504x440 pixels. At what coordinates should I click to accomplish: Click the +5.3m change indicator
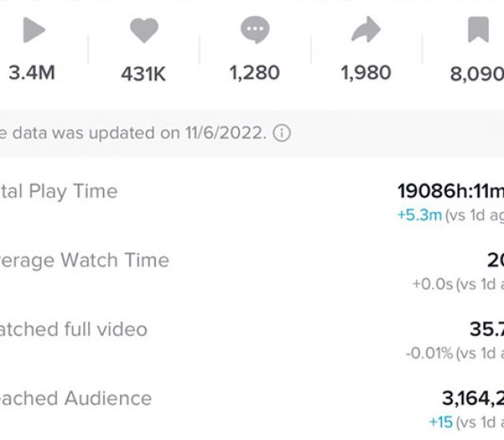pos(420,215)
